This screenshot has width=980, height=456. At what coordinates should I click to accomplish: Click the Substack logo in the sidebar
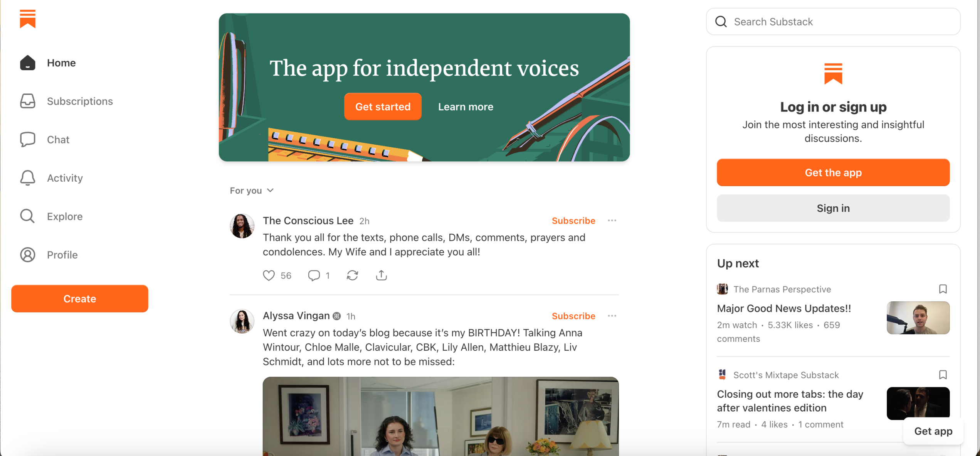(x=28, y=19)
